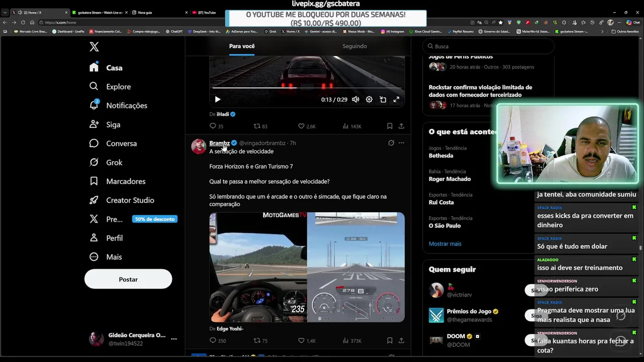Share the iHadi video post

coord(401,126)
